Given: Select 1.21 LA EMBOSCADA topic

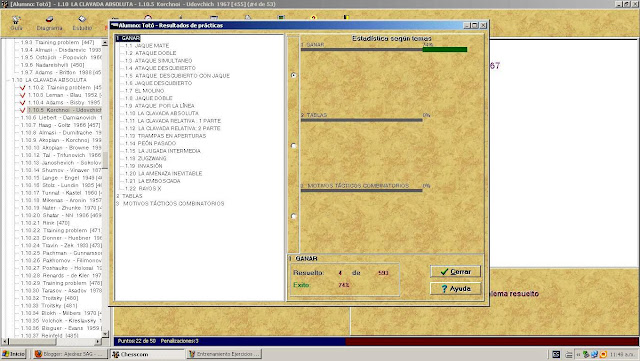Looking at the screenshot, I should point(153,181).
